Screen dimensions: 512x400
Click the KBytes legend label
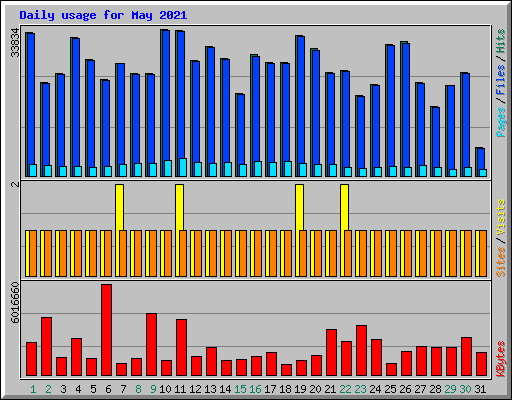501,359
